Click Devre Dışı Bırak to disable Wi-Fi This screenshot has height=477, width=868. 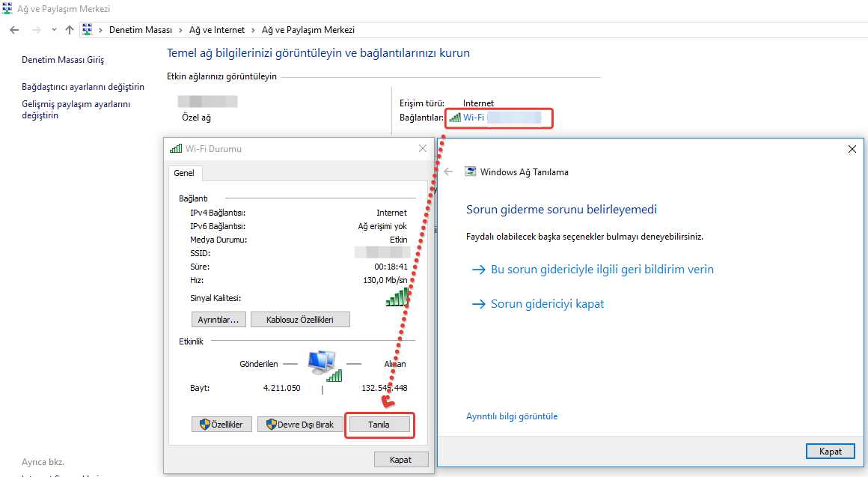(298, 425)
